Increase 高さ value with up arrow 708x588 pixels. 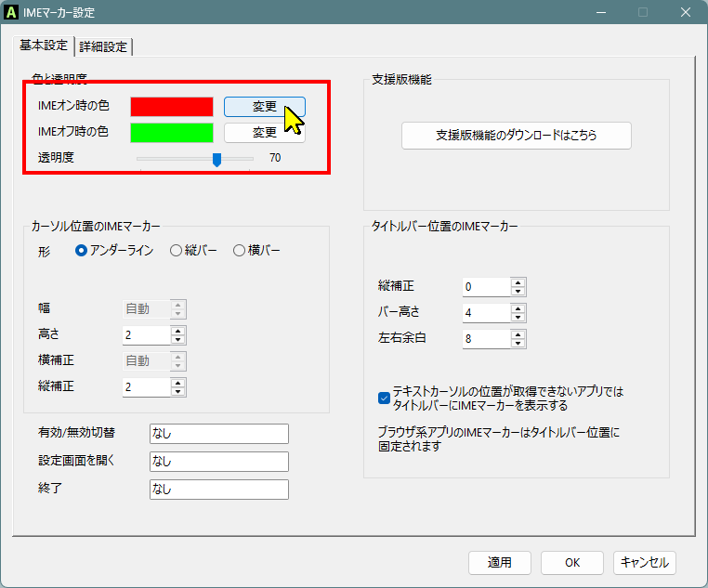(x=177, y=331)
